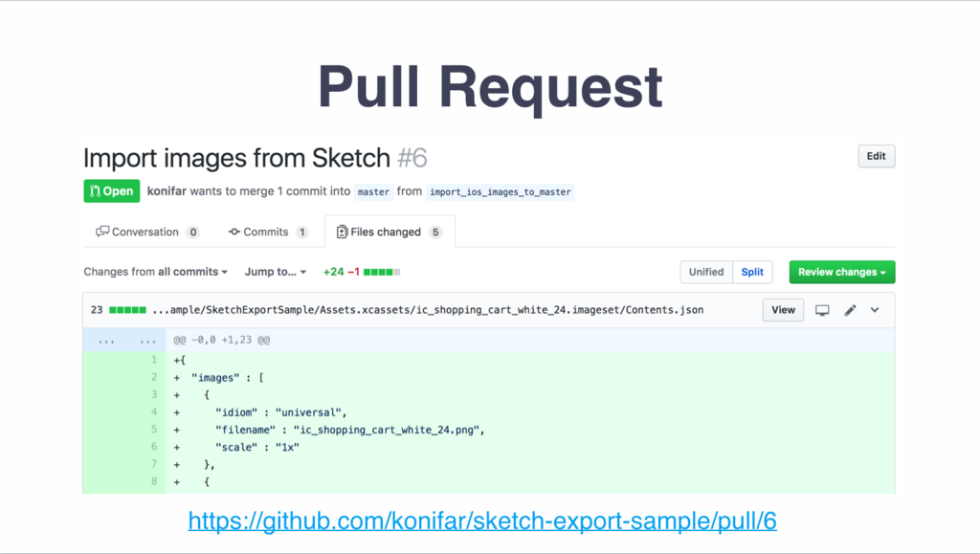Click the Conversation speech bubble icon
Screen dimensions: 980x554
(x=102, y=232)
